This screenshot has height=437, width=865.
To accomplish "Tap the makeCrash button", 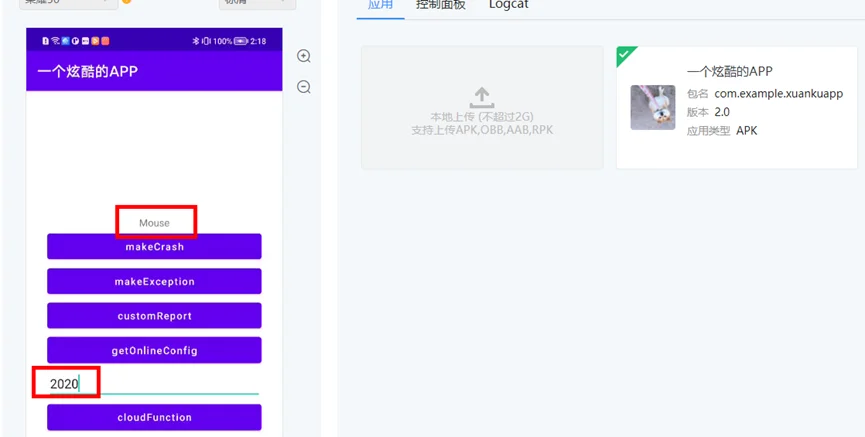I will click(154, 246).
